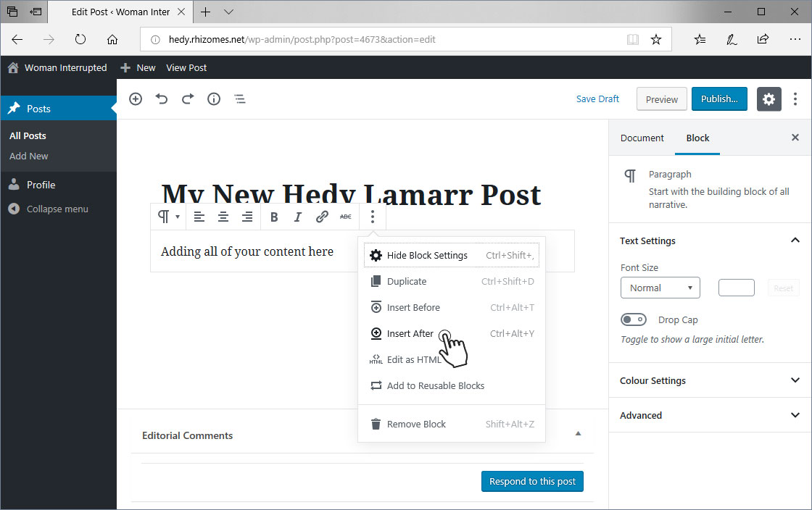Open block more options vertical dots
Image resolution: width=812 pixels, height=510 pixels.
pyautogui.click(x=373, y=217)
